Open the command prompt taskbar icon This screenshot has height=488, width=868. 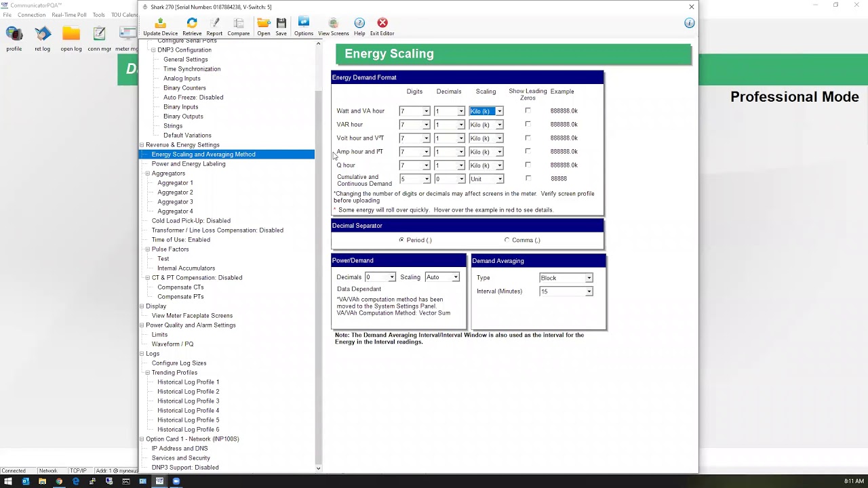(126, 481)
